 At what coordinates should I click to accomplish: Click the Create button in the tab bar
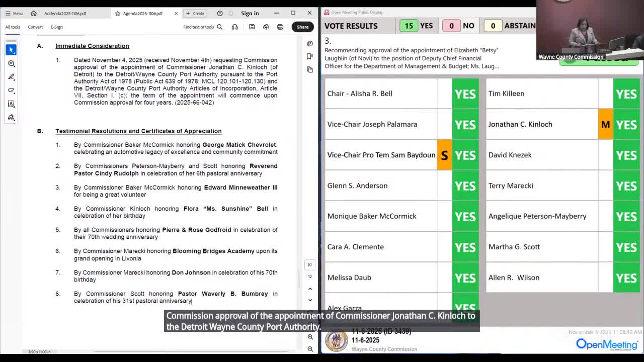click(x=195, y=13)
